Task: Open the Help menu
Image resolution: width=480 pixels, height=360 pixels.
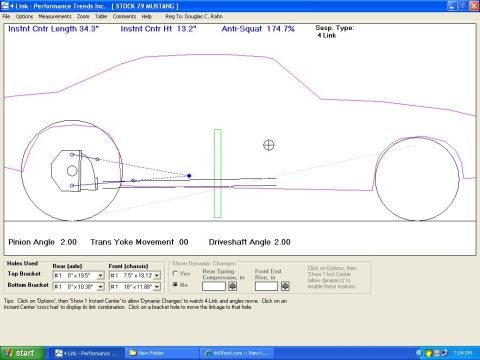Action: (x=147, y=16)
